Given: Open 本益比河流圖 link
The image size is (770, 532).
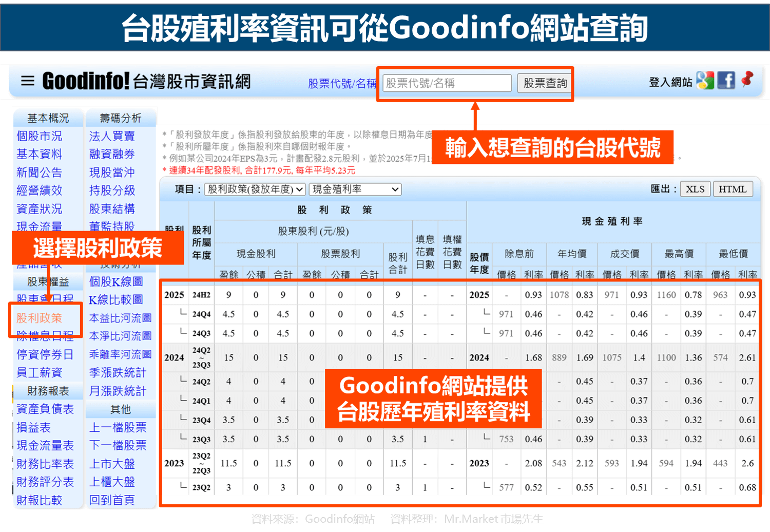Looking at the screenshot, I should (120, 318).
